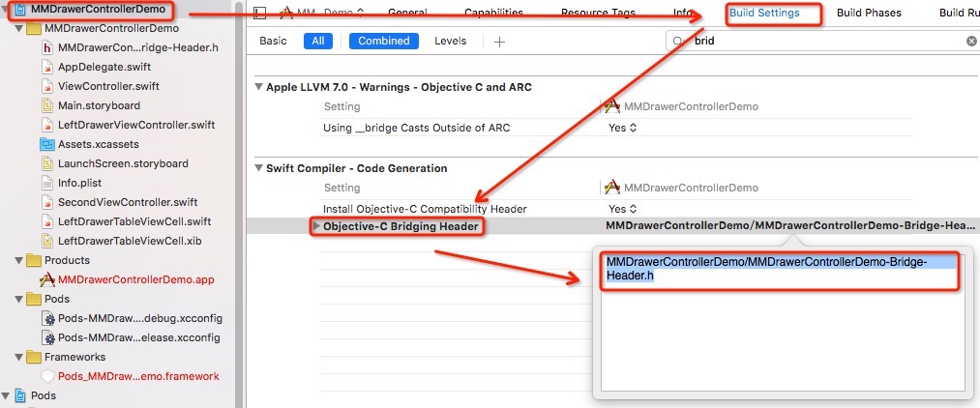Switch to the General tab
The image size is (980, 408).
(407, 13)
